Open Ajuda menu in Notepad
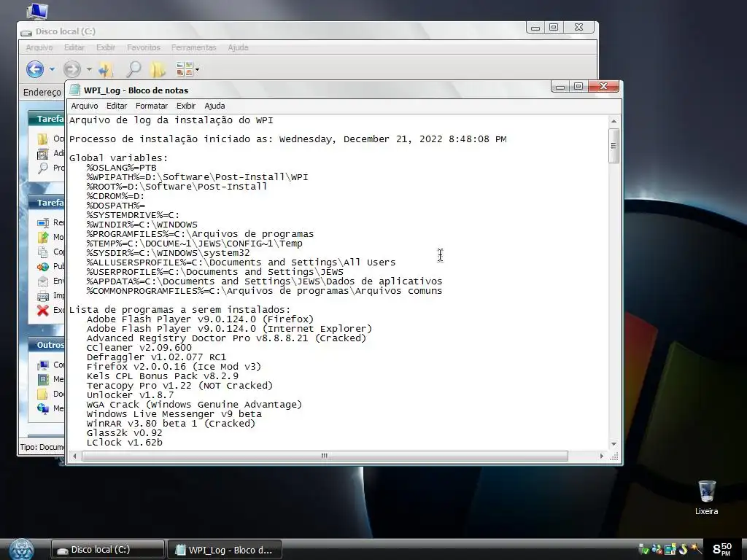 [214, 106]
